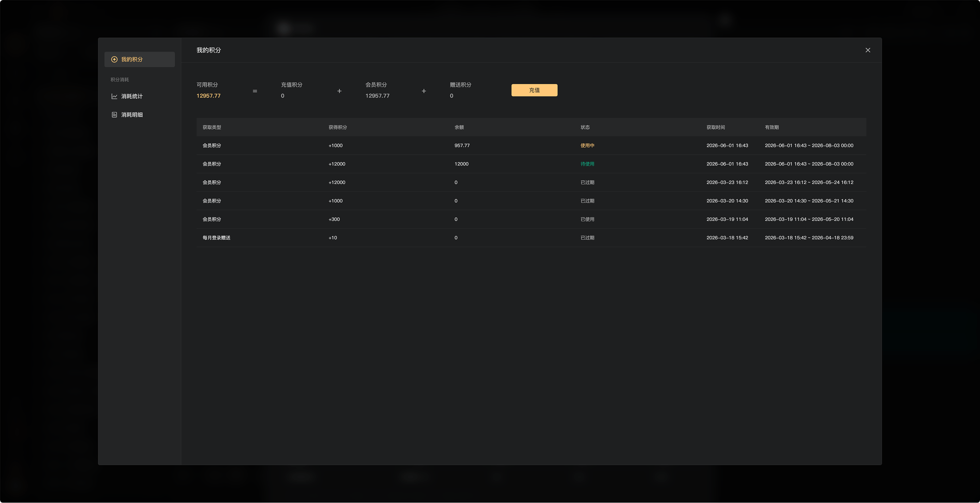Select 我的积分 in the sidebar
Image resolution: width=980 pixels, height=503 pixels.
tap(140, 59)
